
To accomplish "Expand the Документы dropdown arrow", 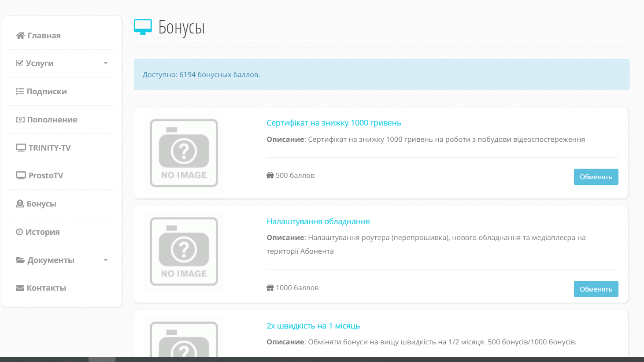I will (x=106, y=260).
